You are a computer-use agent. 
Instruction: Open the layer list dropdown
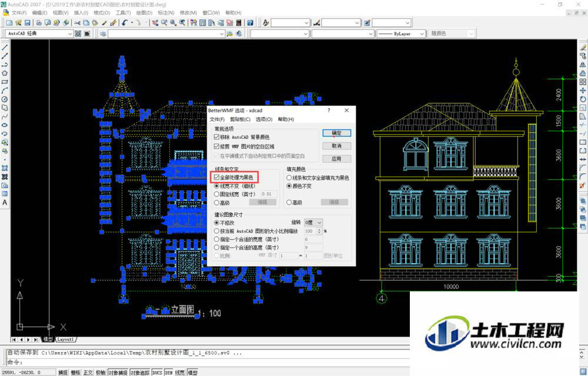tap(166, 33)
